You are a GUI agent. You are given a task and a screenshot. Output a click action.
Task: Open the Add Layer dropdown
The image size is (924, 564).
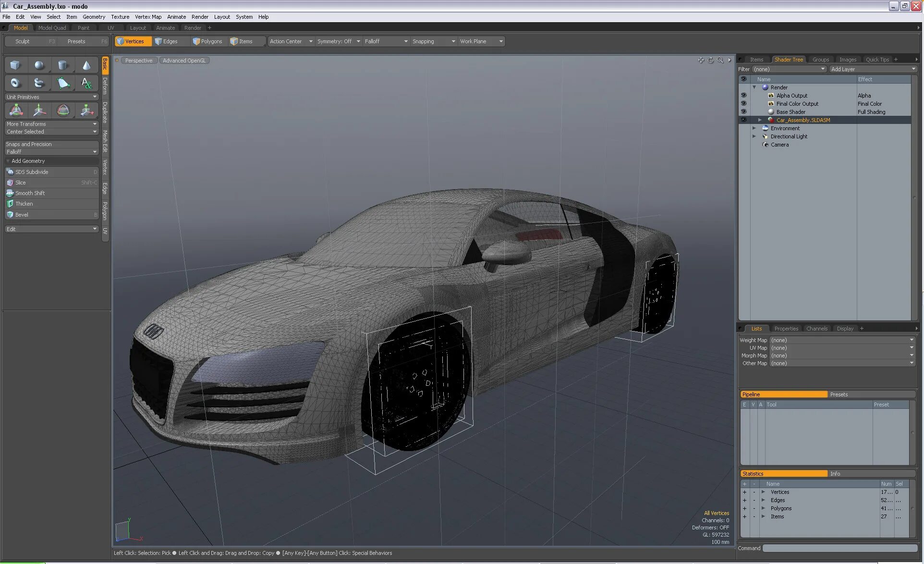tap(873, 69)
